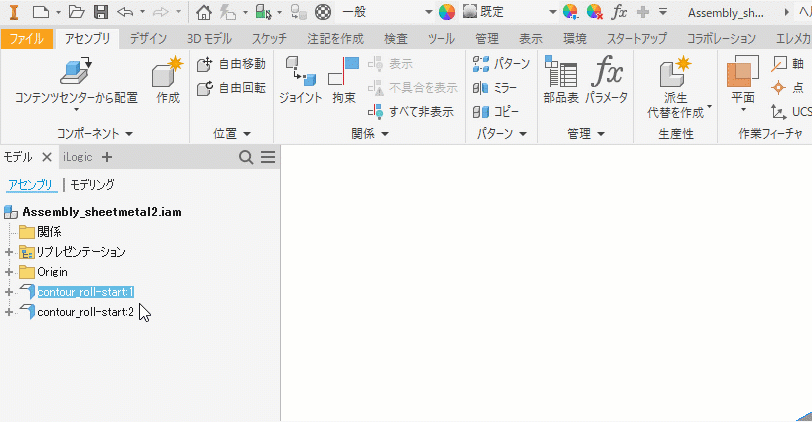Close the モデル browser tab
This screenshot has width=812, height=422.
(x=47, y=157)
